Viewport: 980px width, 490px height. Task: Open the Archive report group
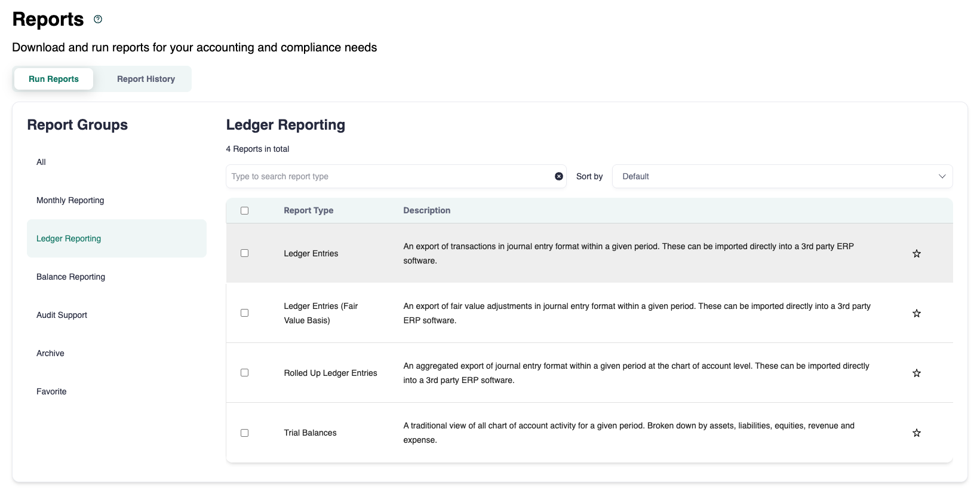point(50,353)
